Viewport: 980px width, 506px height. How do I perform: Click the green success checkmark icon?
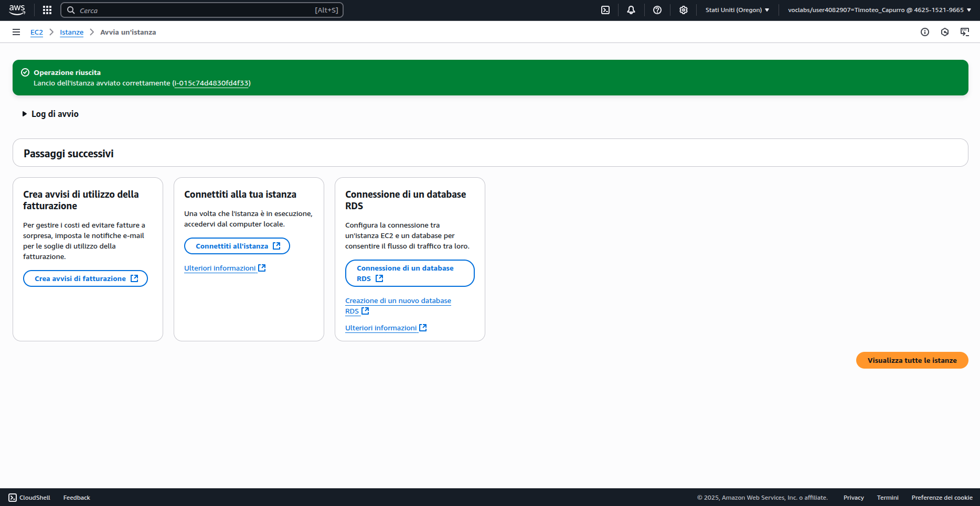click(25, 72)
